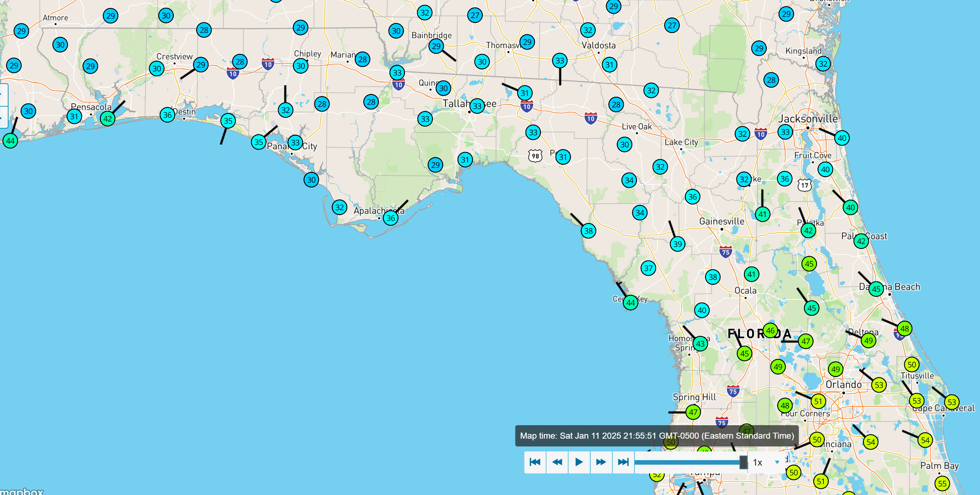Select the 44 station at Cedar Key

[631, 303]
